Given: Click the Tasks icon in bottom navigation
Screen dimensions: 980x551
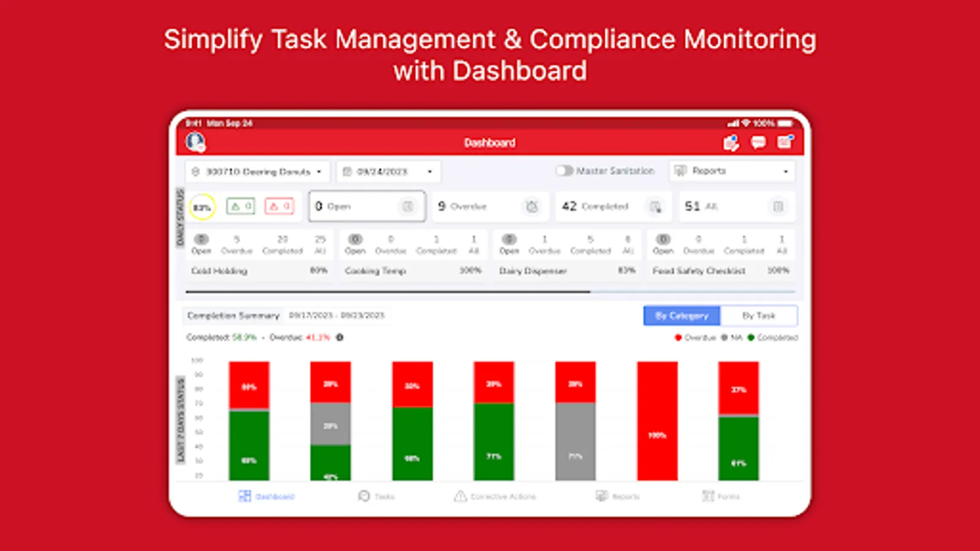Looking at the screenshot, I should [364, 496].
